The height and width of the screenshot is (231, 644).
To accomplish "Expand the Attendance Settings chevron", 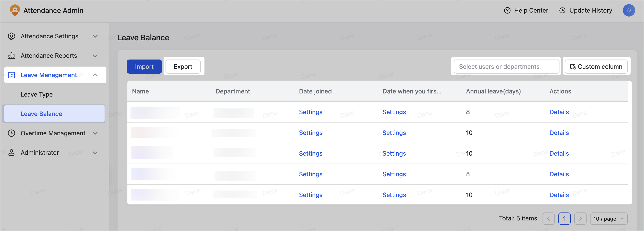I will (x=95, y=36).
